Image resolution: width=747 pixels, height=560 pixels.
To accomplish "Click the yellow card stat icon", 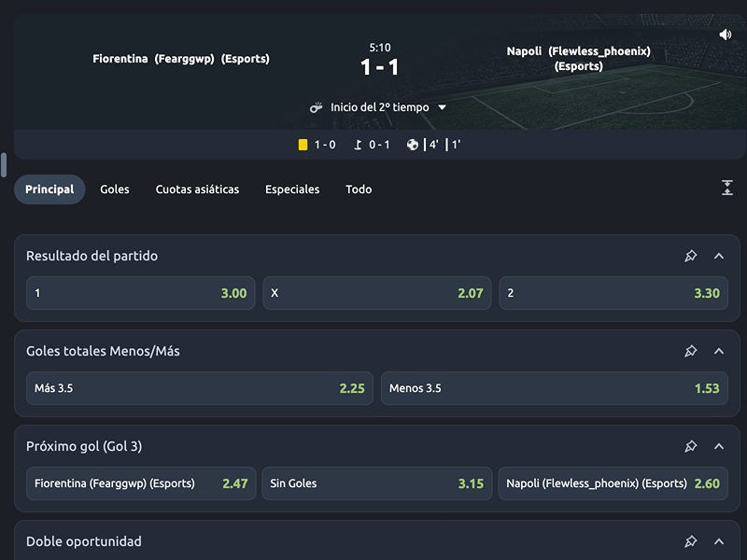I will (303, 145).
